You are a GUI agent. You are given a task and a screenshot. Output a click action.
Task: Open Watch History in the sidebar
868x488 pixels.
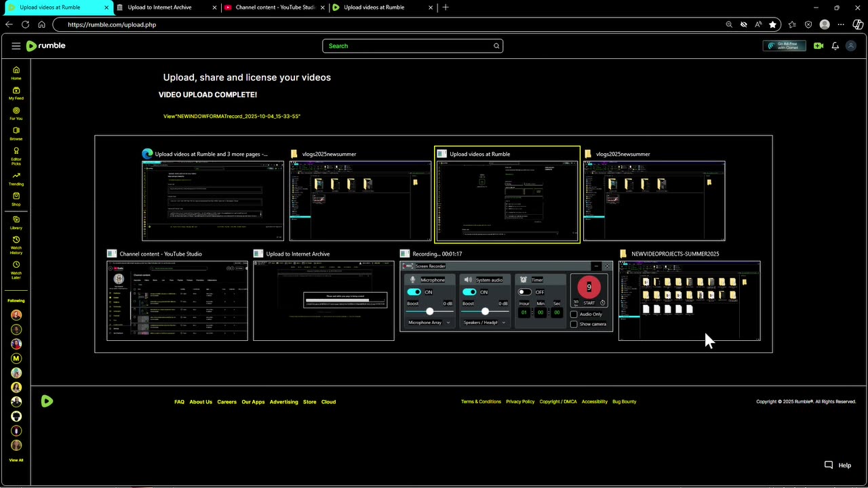pos(16,245)
